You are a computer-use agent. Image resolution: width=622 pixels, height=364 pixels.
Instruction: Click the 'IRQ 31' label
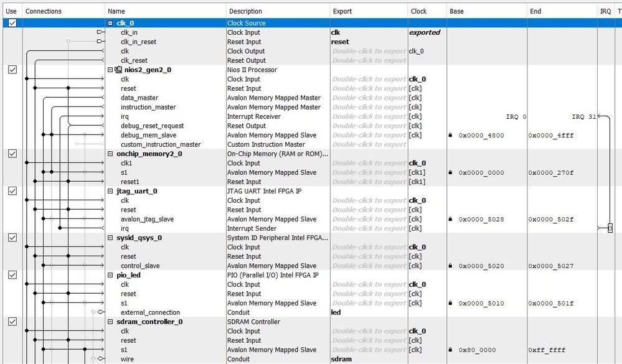[x=584, y=116]
